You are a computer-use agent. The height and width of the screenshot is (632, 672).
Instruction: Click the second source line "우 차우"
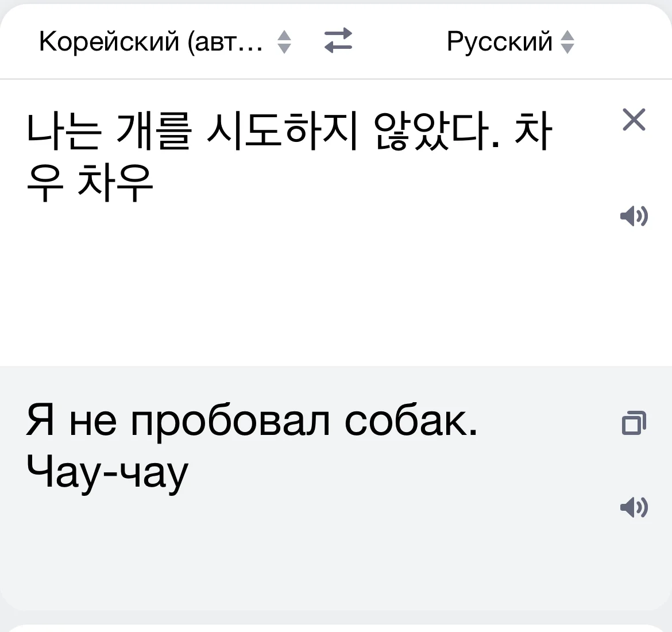(90, 183)
